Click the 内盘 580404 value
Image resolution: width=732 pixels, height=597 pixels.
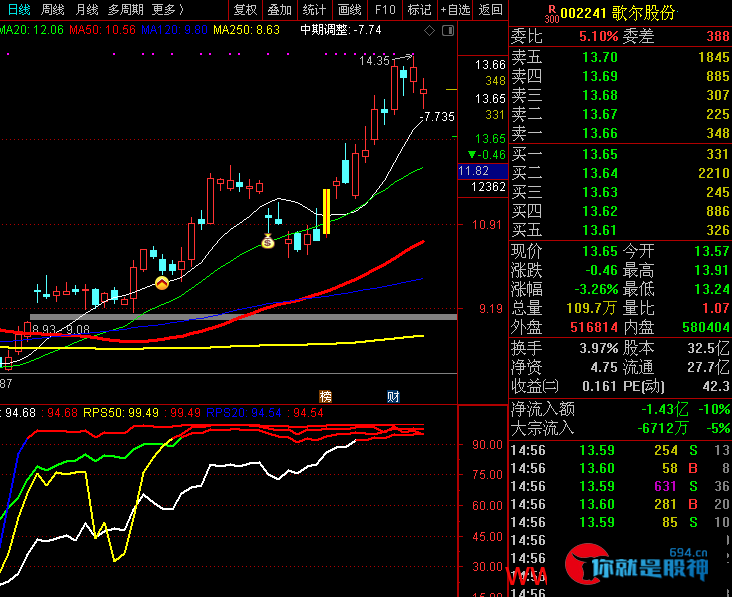pyautogui.click(x=706, y=327)
